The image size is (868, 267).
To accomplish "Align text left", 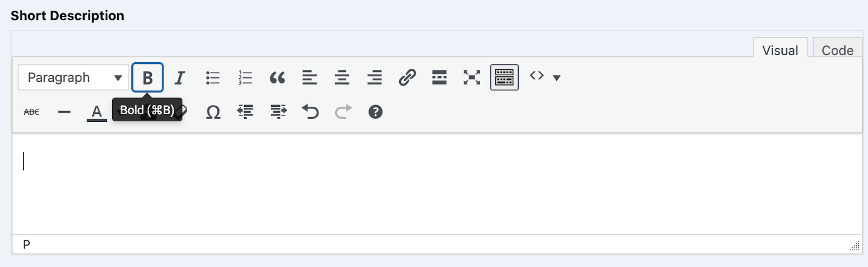I will [x=309, y=77].
